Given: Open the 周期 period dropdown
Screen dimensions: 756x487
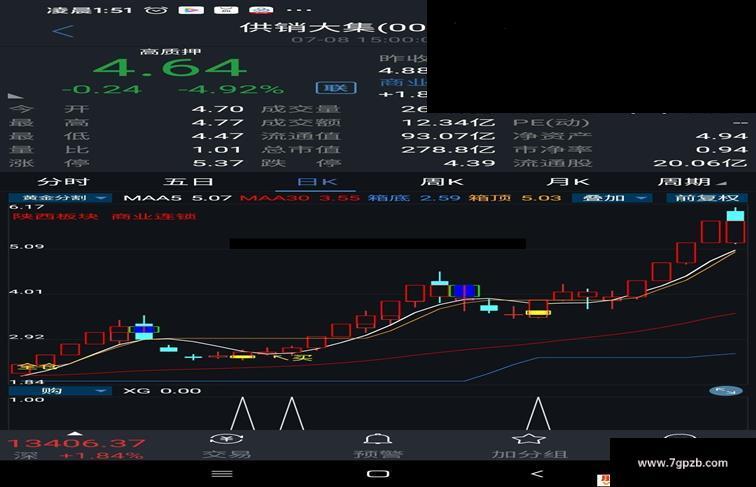Looking at the screenshot, I should click(692, 182).
